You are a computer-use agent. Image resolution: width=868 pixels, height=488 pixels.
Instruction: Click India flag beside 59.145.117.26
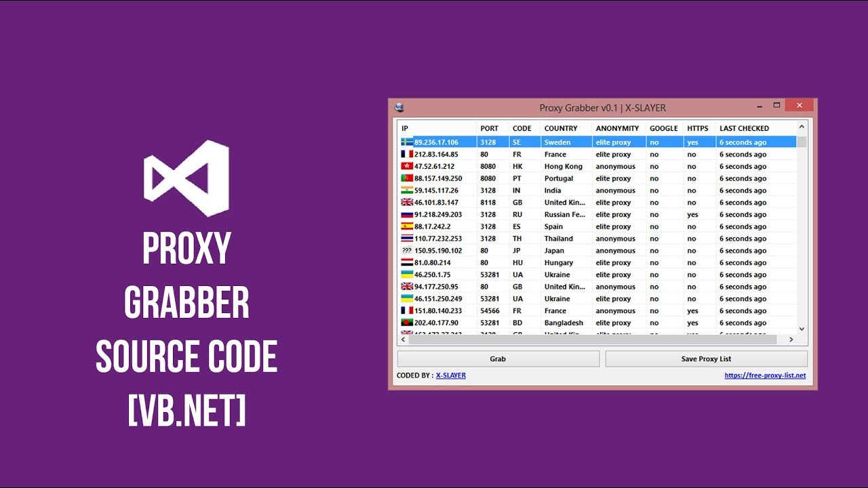click(x=407, y=190)
